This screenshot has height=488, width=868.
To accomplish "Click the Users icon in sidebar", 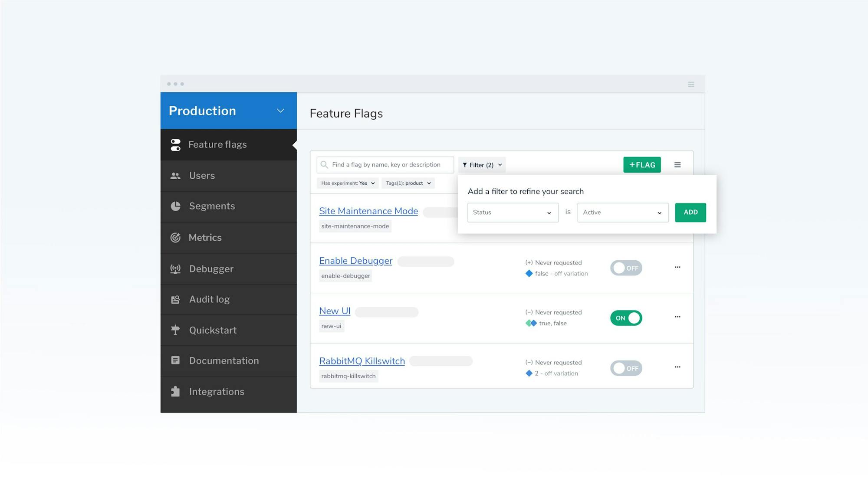I will (175, 175).
